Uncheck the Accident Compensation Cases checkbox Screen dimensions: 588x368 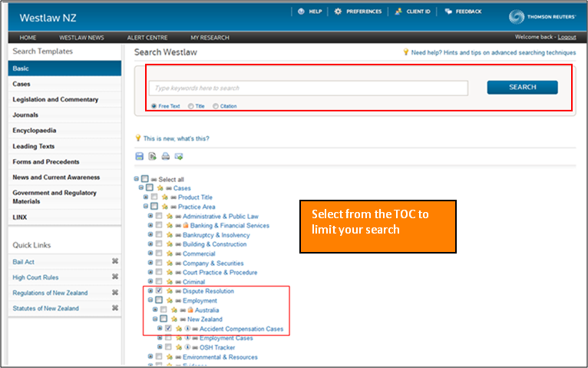click(x=168, y=328)
